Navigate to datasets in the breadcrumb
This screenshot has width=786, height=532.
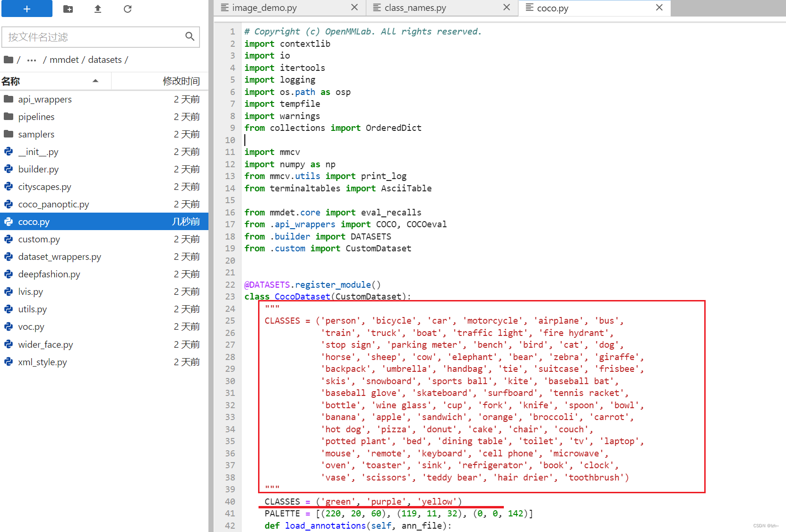105,60
